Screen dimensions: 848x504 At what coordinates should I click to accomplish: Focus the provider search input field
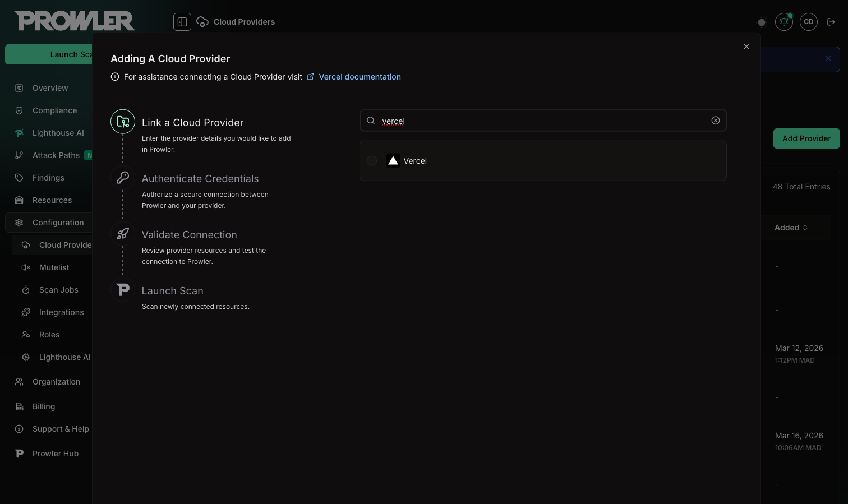click(x=543, y=121)
